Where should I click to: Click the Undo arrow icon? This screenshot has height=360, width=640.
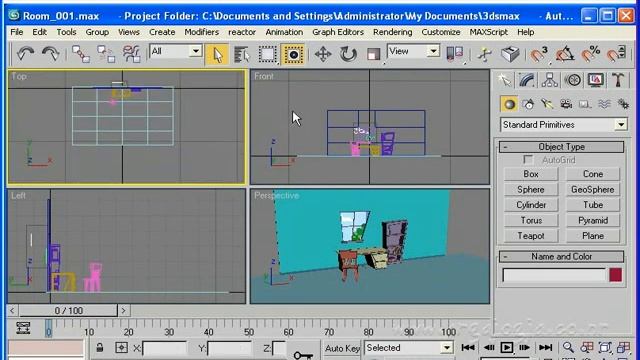[25, 54]
